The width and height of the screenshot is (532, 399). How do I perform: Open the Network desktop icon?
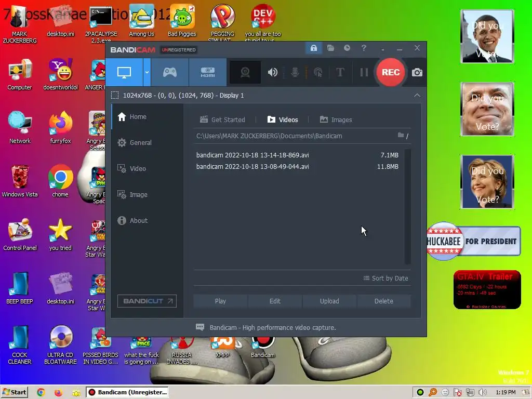(x=20, y=127)
